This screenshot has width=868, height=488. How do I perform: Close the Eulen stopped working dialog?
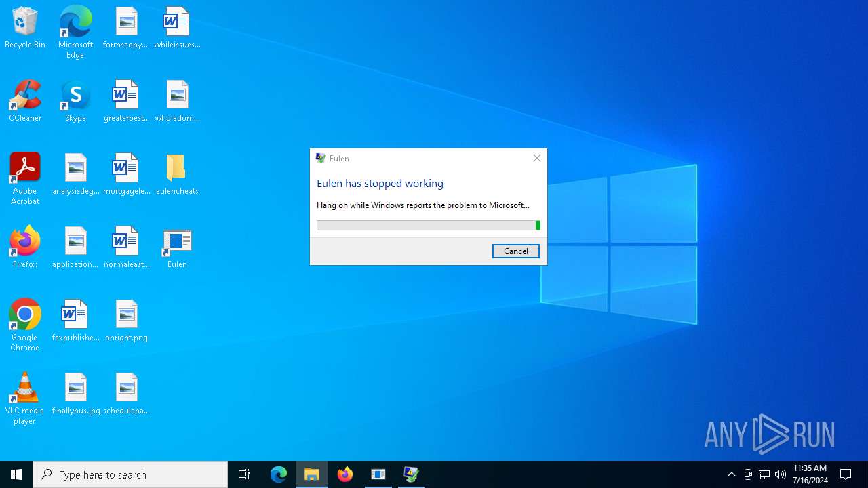(x=536, y=158)
